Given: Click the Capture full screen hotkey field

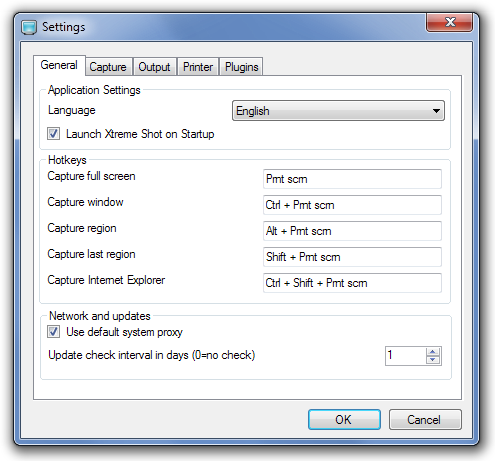Looking at the screenshot, I should pyautogui.click(x=352, y=179).
